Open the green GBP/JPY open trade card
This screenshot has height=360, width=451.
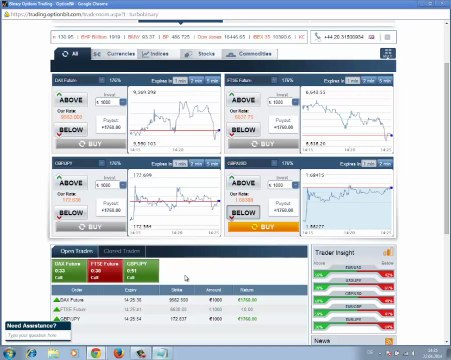click(141, 270)
